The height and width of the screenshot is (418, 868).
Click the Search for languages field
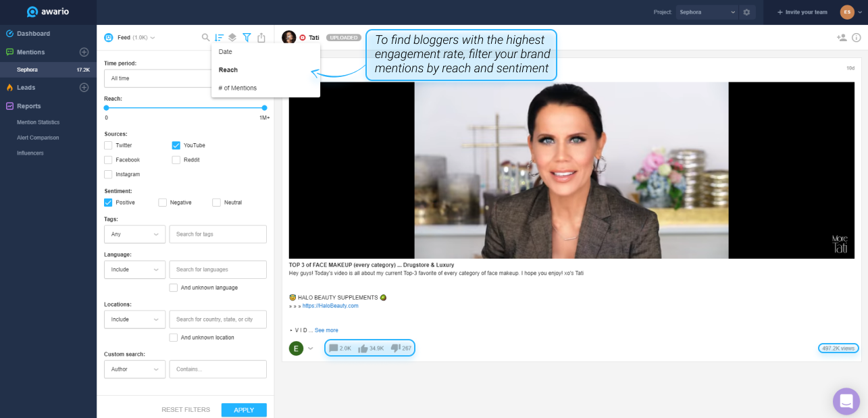click(x=218, y=269)
